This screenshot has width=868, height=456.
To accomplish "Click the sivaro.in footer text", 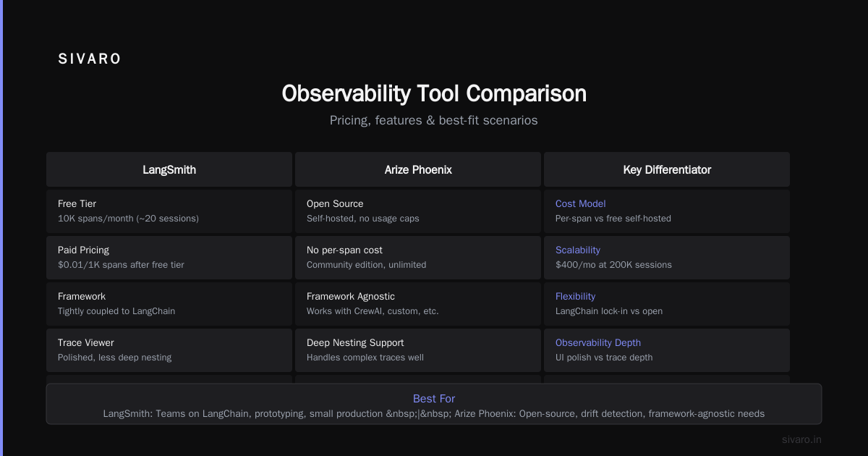I will (801, 440).
